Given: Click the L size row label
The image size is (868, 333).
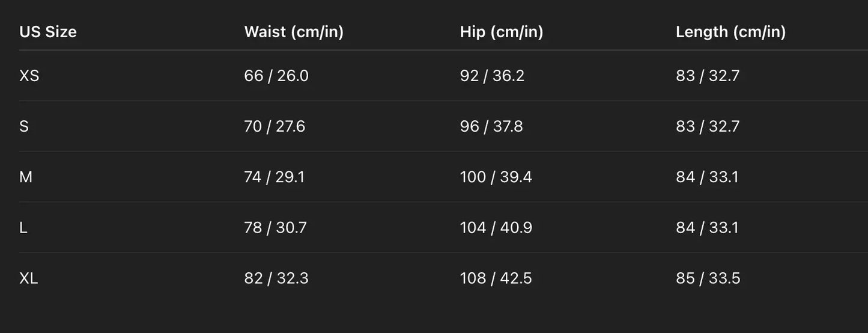Looking at the screenshot, I should (x=23, y=228).
